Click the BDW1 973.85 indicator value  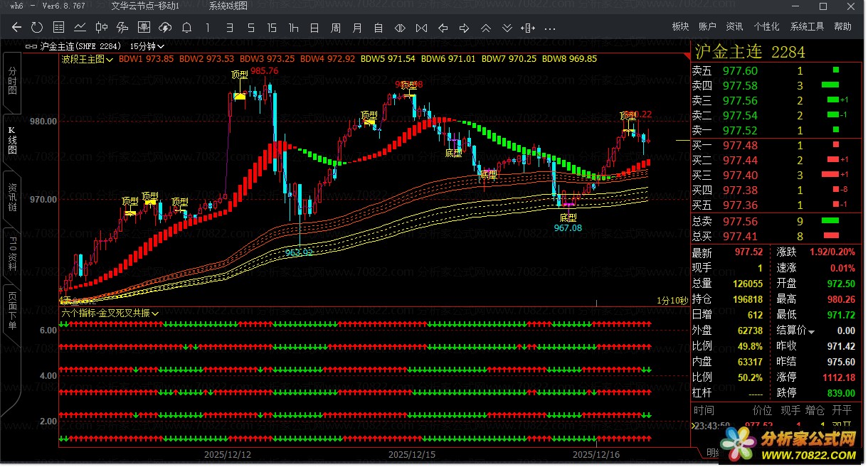[x=147, y=58]
